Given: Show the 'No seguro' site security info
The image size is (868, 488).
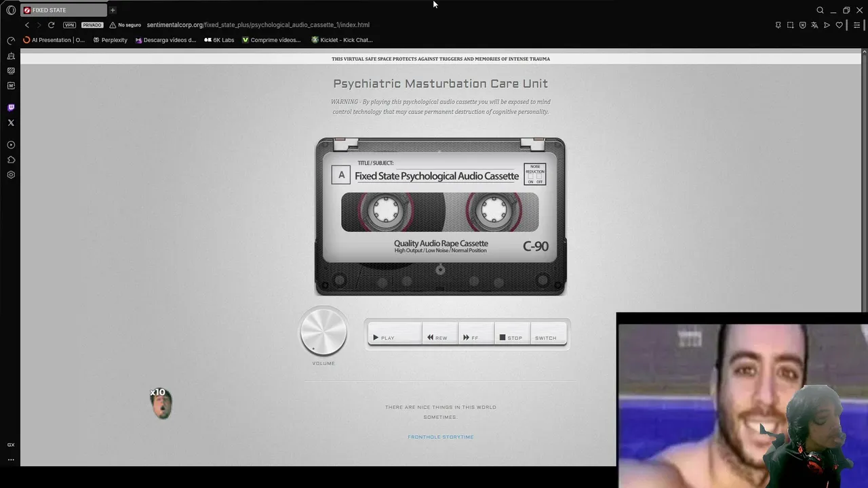Looking at the screenshot, I should [x=125, y=25].
